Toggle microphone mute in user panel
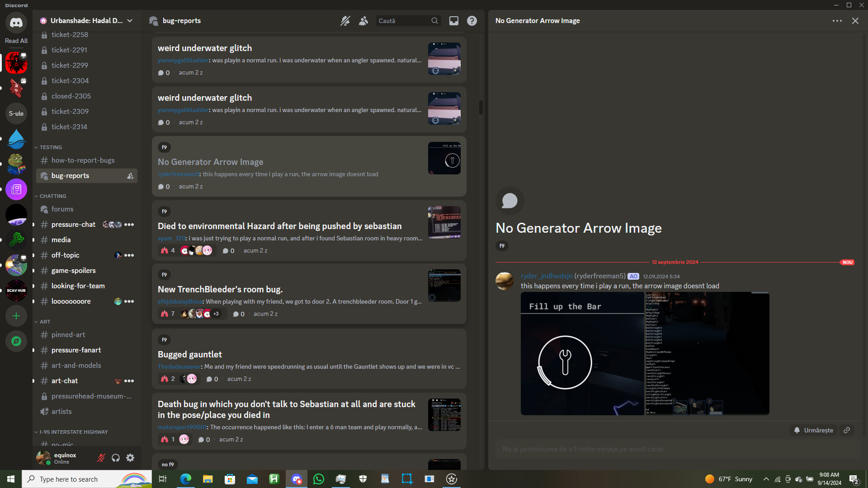This screenshot has width=868, height=488. pyautogui.click(x=101, y=458)
